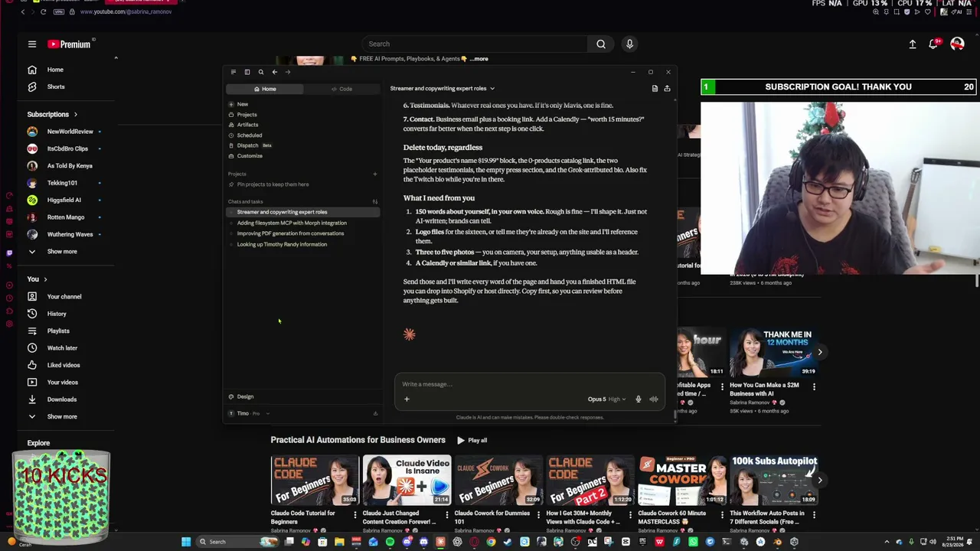This screenshot has height=551, width=980.
Task: Add a new project with the plus icon
Action: point(374,174)
